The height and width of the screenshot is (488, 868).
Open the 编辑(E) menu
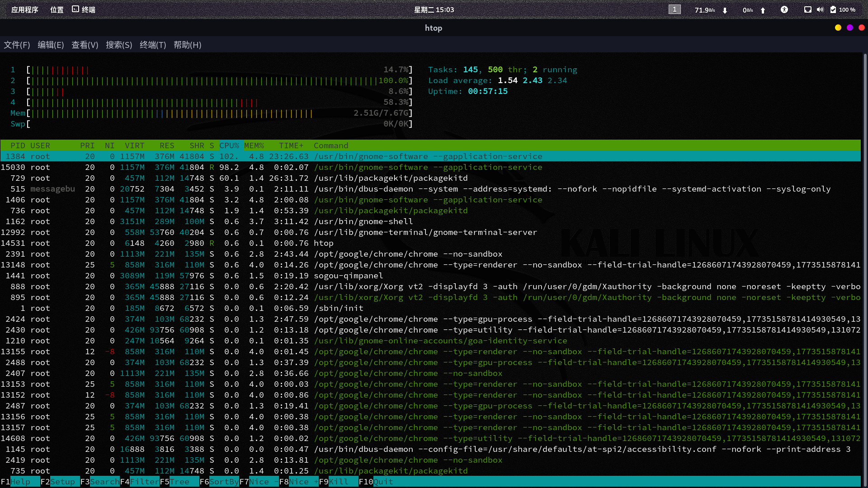coord(51,45)
